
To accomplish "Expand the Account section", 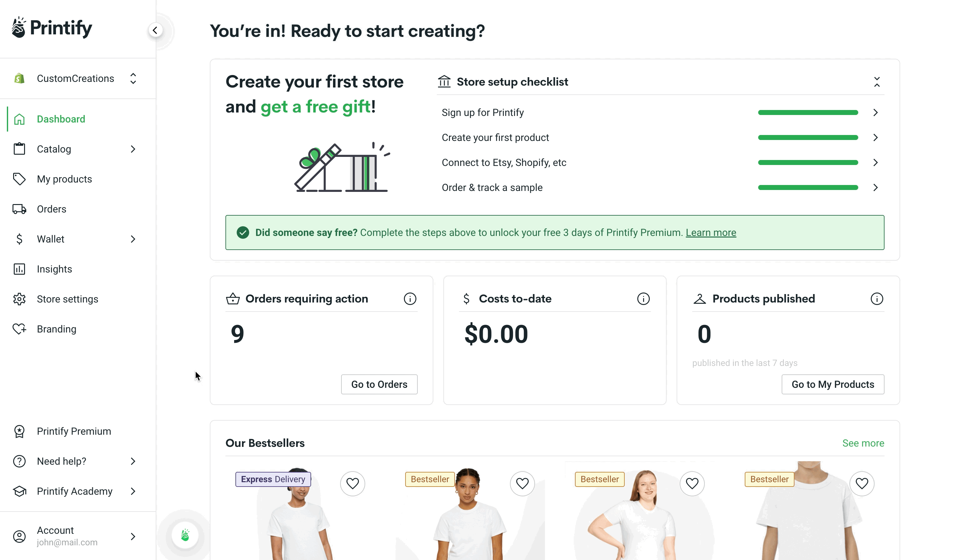I will click(x=133, y=536).
